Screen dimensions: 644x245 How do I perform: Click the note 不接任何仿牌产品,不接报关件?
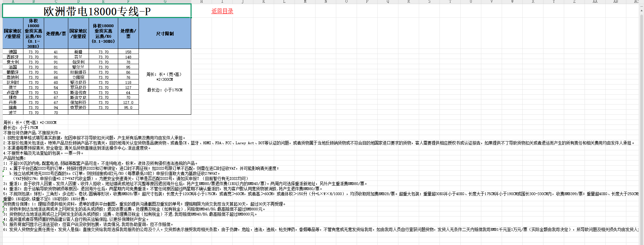point(32,133)
